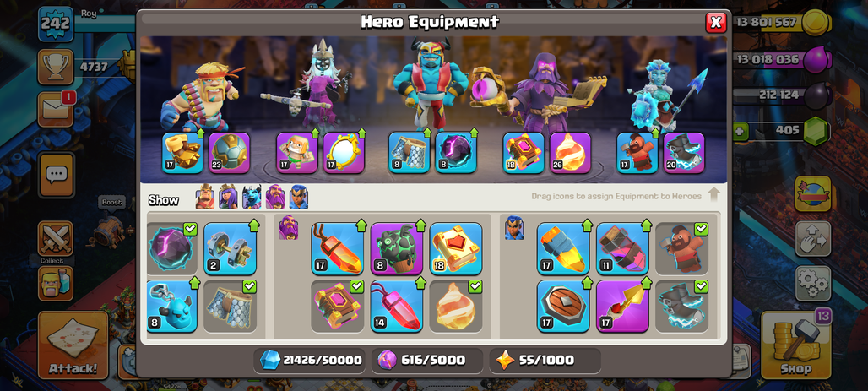Filter equipment by Barbarian King

pyautogui.click(x=205, y=197)
